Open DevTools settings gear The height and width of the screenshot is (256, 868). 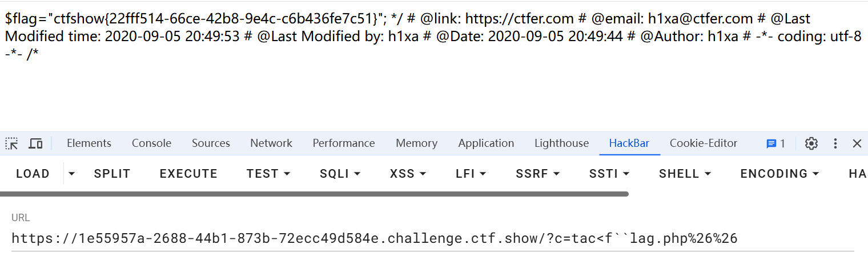coord(811,143)
